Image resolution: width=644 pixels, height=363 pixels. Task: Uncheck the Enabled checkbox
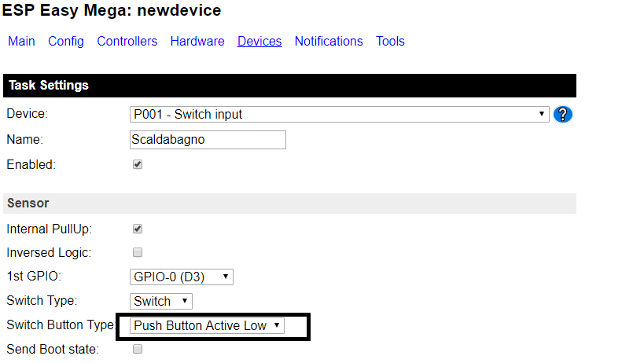coord(138,165)
